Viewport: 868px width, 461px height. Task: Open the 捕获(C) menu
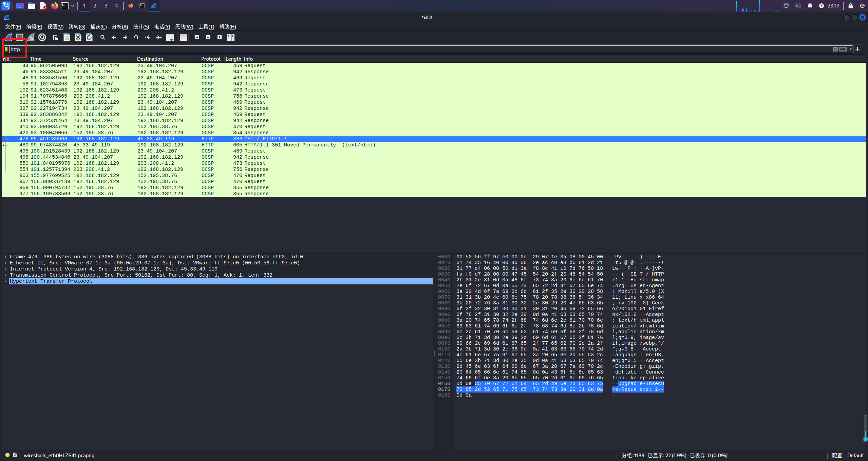tap(98, 27)
